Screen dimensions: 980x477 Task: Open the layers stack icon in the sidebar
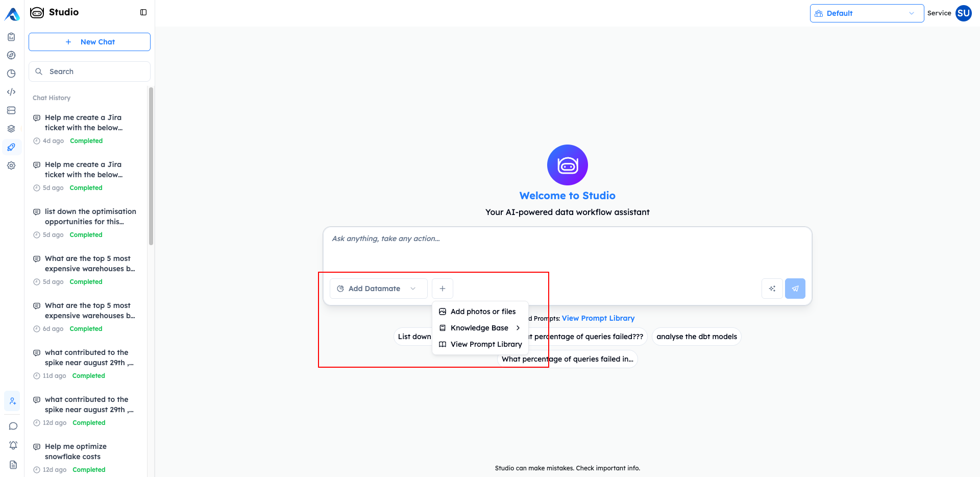11,129
